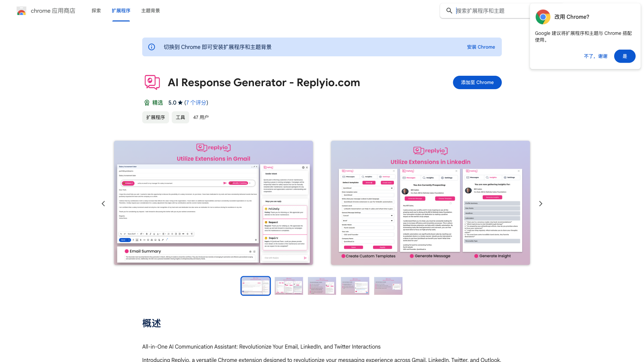Open the 7 个评分 ratings link
Viewport: 644px width, 362px height.
pos(196,103)
